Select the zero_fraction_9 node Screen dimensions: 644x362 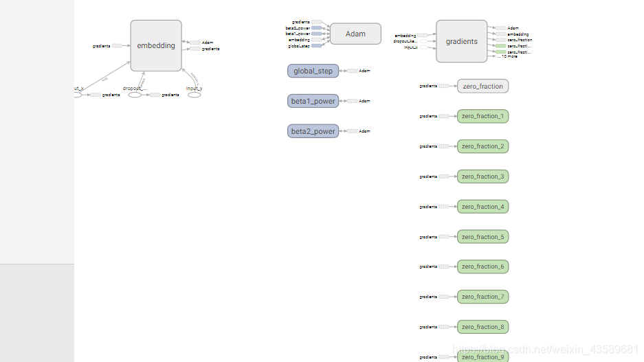(483, 357)
